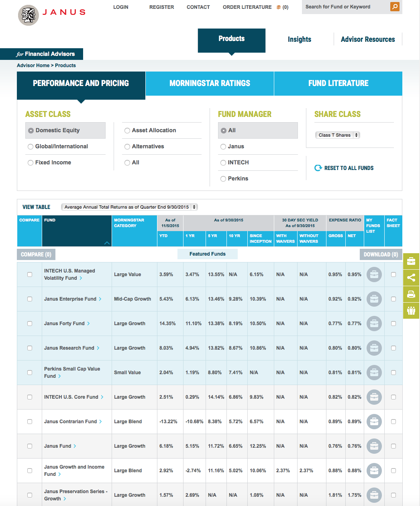Open Janus Research Fund details link
Image resolution: width=420 pixels, height=506 pixels.
click(x=71, y=348)
